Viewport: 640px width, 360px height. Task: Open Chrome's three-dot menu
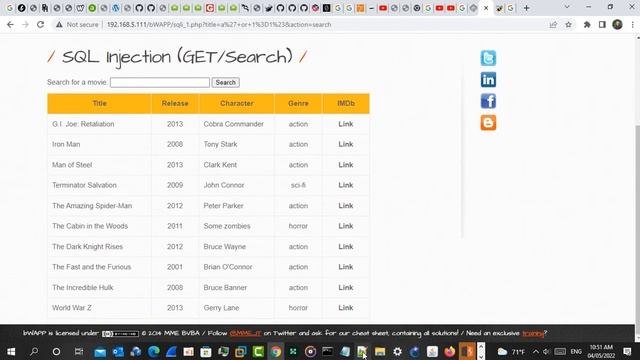coord(632,24)
